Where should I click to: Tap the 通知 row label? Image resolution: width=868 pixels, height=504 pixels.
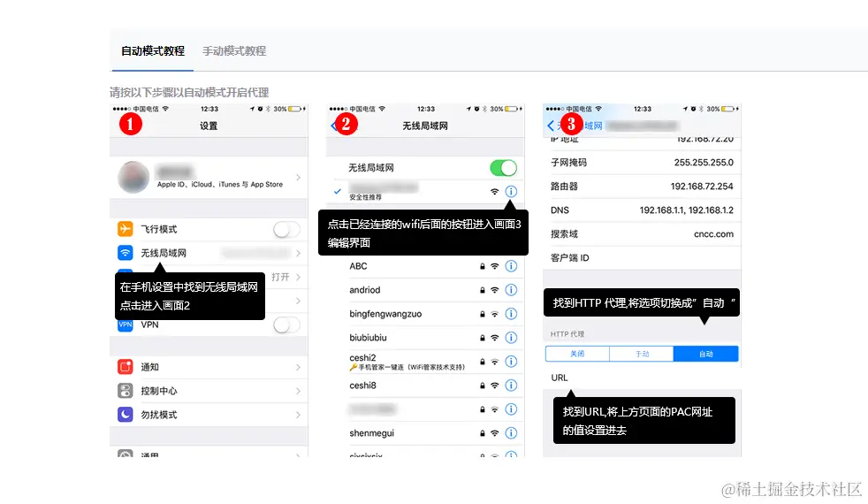[x=149, y=367]
